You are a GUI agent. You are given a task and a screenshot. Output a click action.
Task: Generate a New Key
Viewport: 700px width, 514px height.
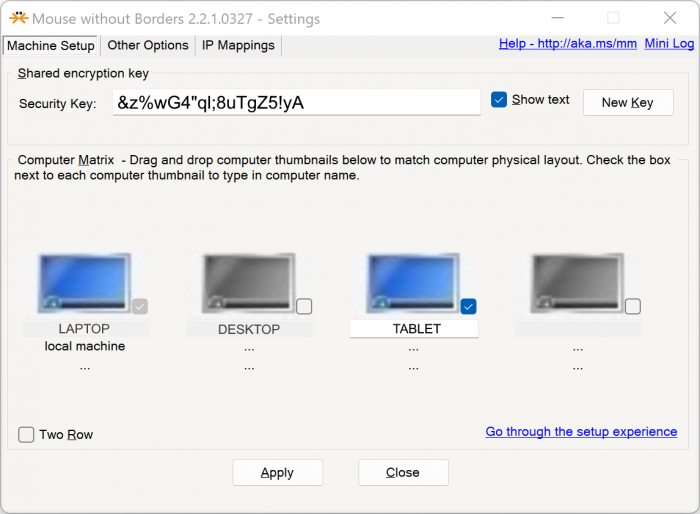[x=628, y=102]
